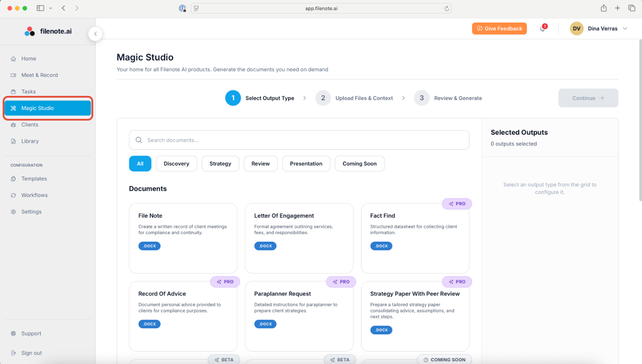Click the Clients people icon

click(x=13, y=125)
